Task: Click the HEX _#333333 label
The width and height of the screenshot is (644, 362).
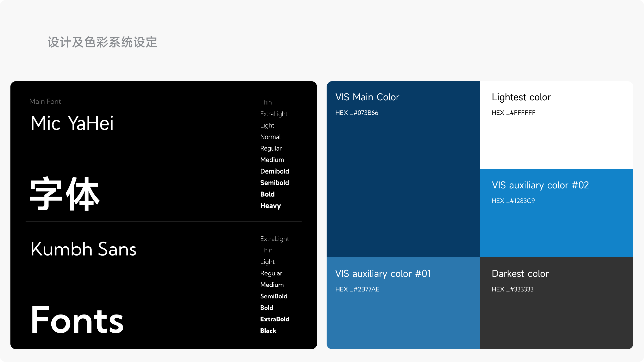Action: click(512, 289)
